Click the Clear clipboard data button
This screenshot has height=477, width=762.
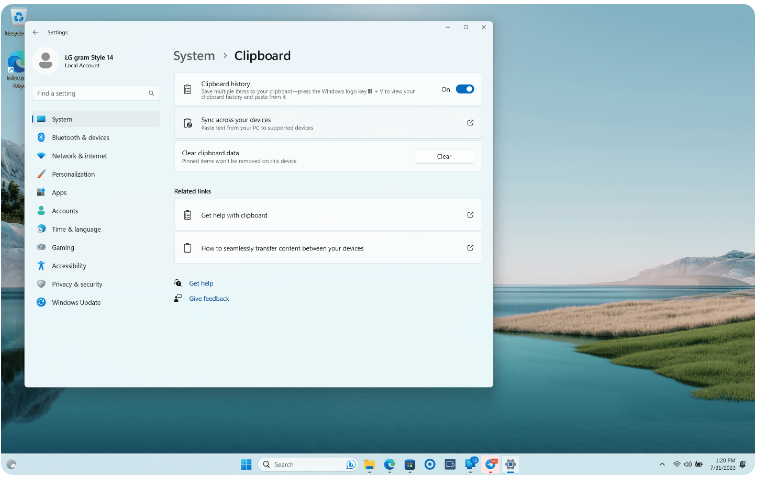click(x=444, y=156)
